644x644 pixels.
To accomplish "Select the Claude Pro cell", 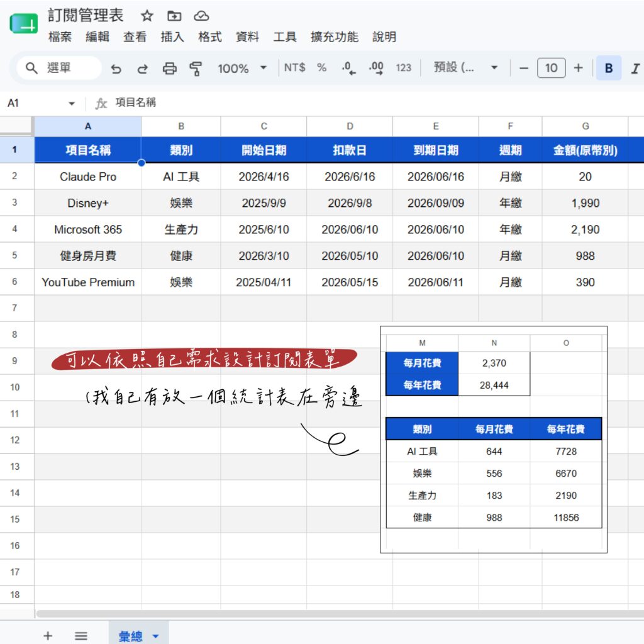I will pyautogui.click(x=88, y=177).
